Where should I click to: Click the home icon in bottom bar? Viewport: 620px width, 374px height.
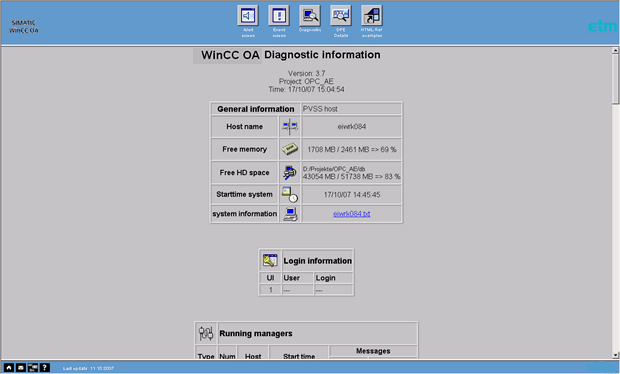(x=9, y=368)
